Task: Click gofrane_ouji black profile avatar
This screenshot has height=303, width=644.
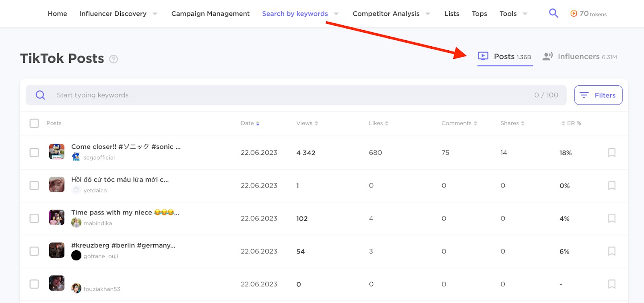Action: tap(76, 256)
